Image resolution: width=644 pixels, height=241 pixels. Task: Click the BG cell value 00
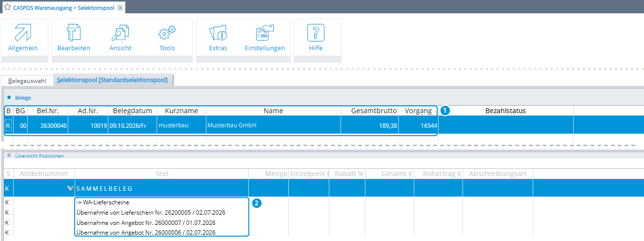click(20, 125)
